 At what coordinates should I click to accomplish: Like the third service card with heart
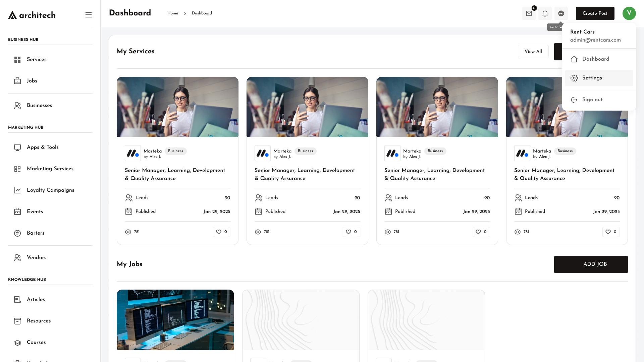pos(481,232)
